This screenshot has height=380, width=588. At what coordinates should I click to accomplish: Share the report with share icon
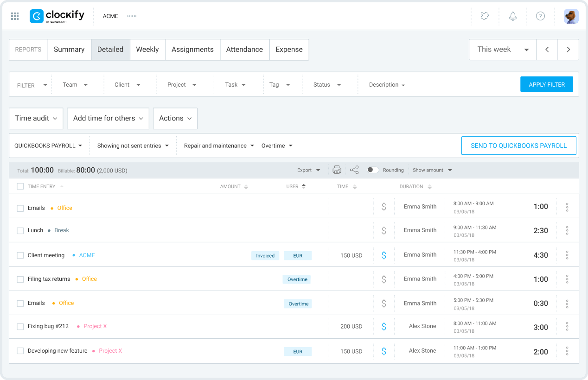[x=354, y=170]
